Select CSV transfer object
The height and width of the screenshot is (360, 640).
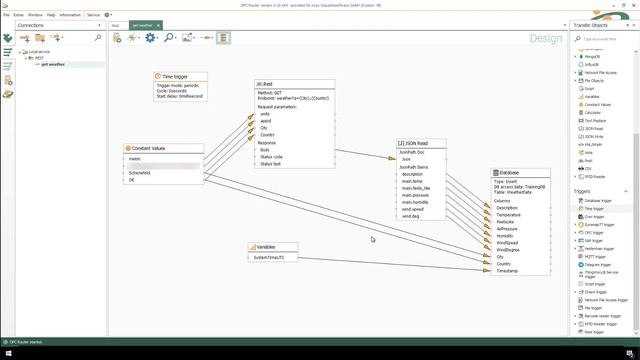[588, 169]
